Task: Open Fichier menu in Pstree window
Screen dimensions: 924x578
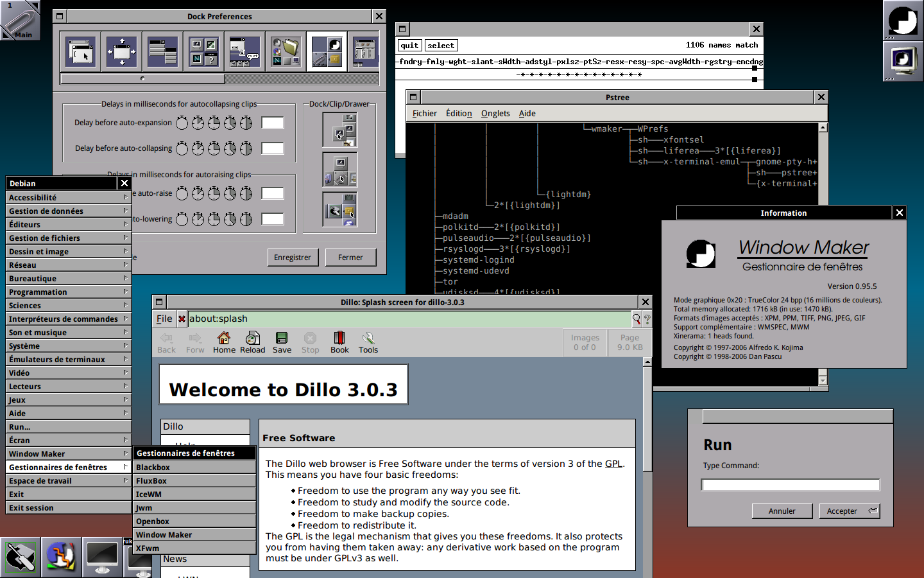Action: click(x=424, y=114)
